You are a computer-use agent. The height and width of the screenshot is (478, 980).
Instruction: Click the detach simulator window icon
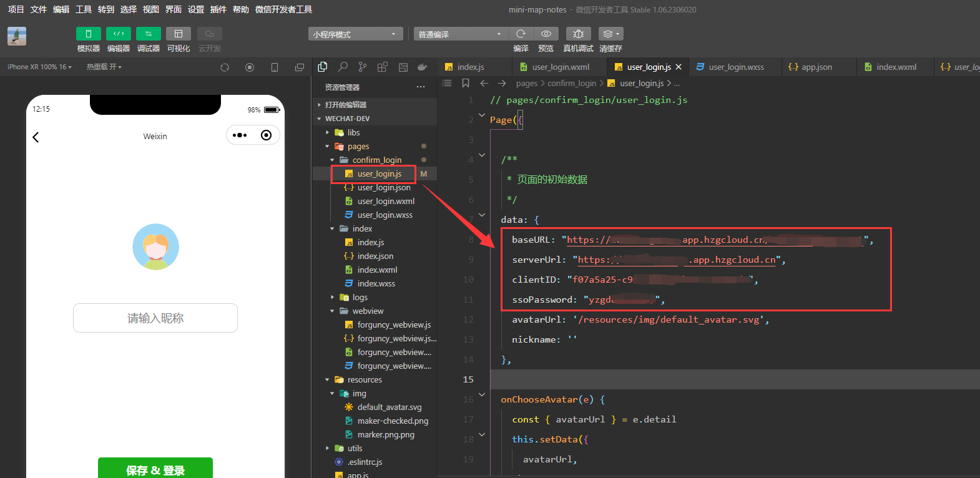[x=300, y=67]
